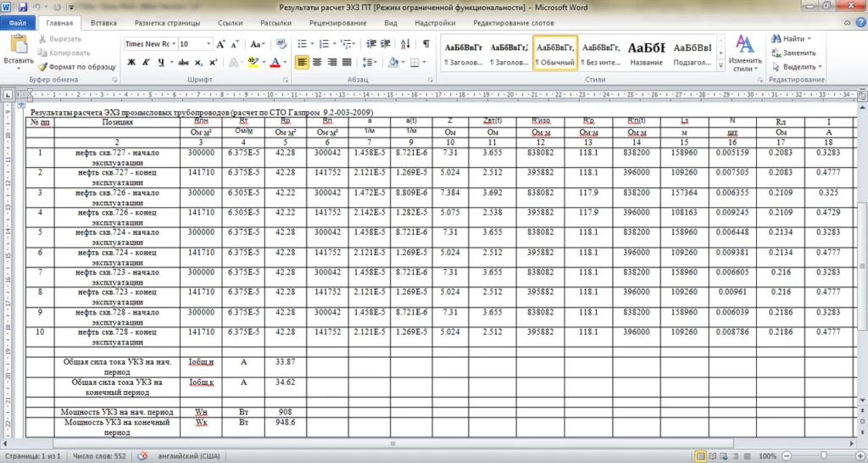Toggle paragraph marks display (¶)

[x=426, y=43]
